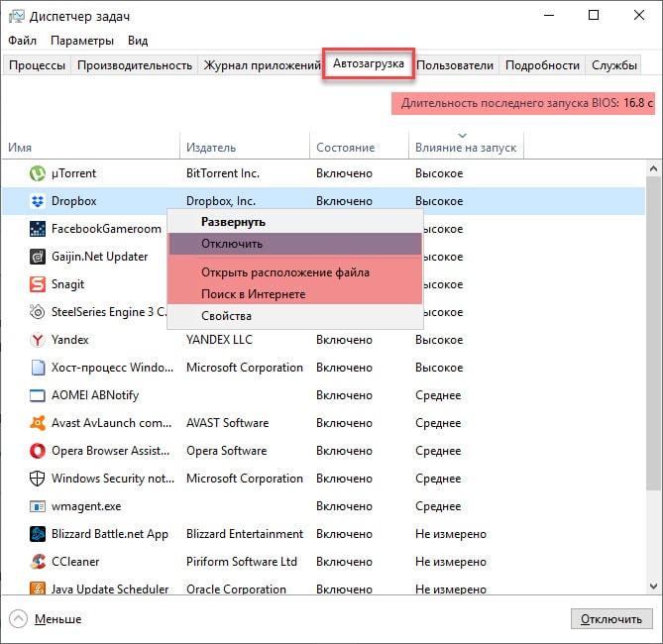The height and width of the screenshot is (644, 663).
Task: Switch to the Производительность tab
Action: (135, 65)
